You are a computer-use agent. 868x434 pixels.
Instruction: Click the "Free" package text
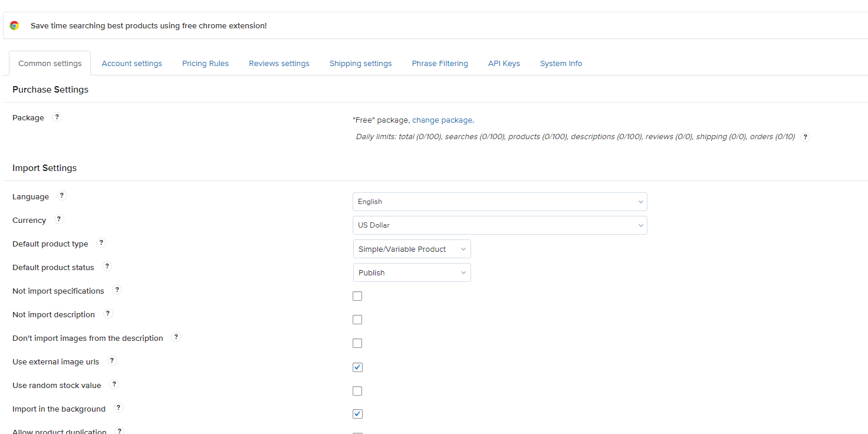pos(380,120)
